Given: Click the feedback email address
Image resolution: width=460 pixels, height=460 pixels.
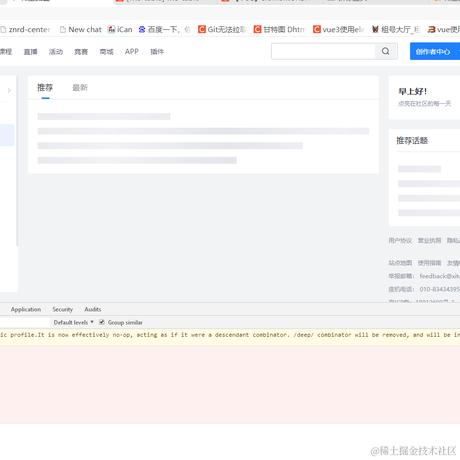Looking at the screenshot, I should click(x=440, y=276).
